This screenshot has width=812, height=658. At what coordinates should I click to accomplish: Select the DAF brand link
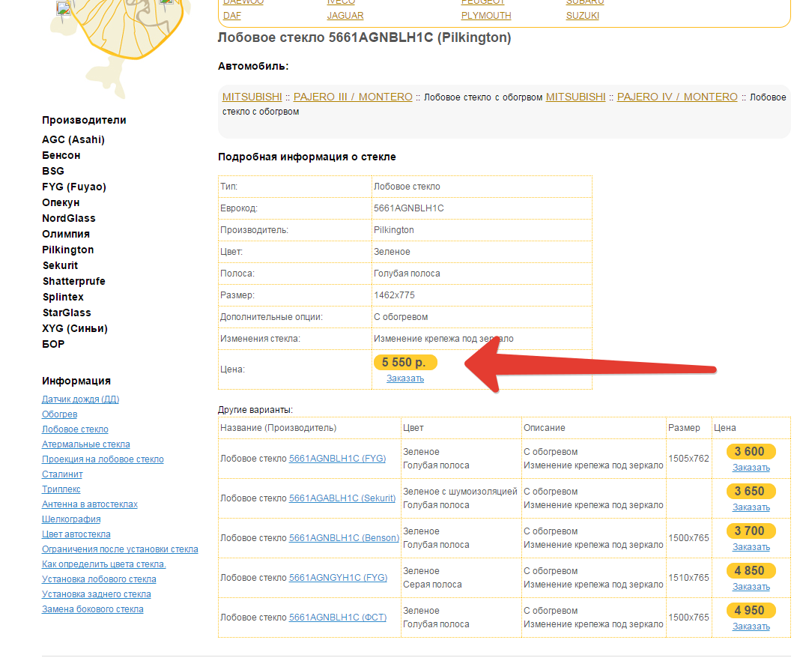click(232, 15)
